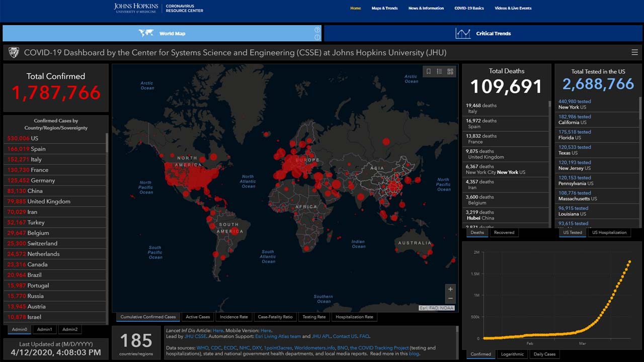
Task: Switch the case list to Admin2
Action: pos(70,329)
